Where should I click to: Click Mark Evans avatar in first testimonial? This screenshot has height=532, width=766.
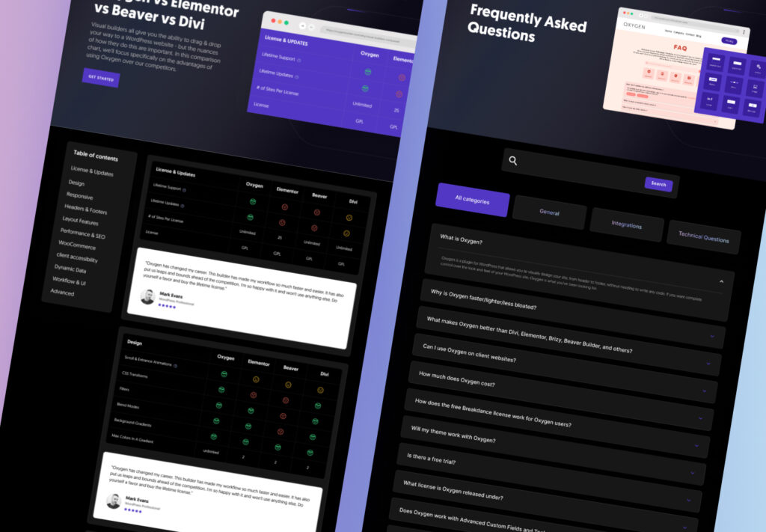coord(147,296)
